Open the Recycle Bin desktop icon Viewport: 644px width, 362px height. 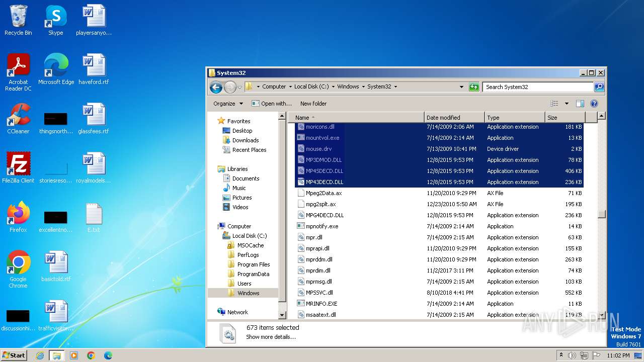[x=18, y=20]
